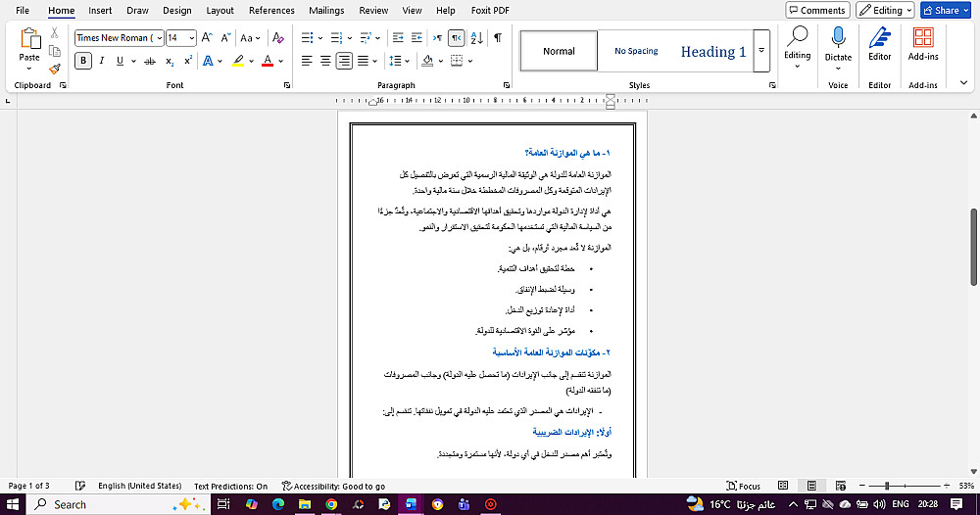Click the Sort A-Z icon
The width and height of the screenshot is (980, 515).
coord(477,38)
